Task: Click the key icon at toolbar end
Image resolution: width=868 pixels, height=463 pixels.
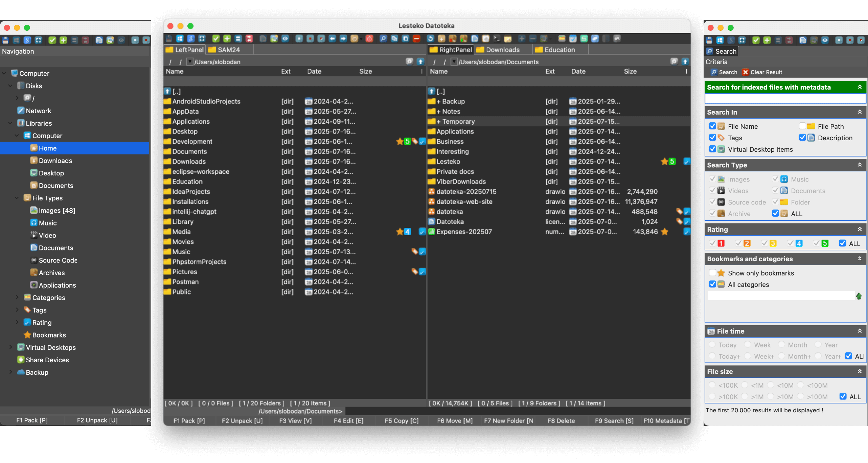Action: tap(617, 39)
